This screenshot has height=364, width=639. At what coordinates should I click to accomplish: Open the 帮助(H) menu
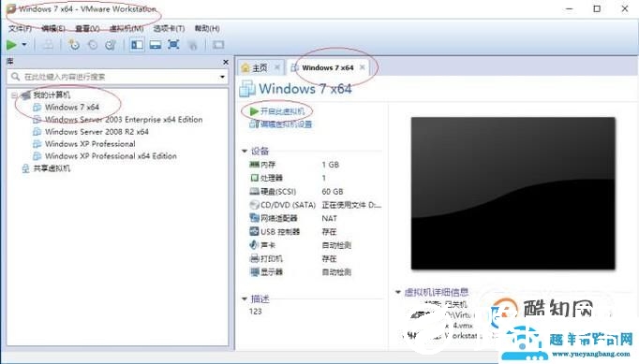pos(207,28)
